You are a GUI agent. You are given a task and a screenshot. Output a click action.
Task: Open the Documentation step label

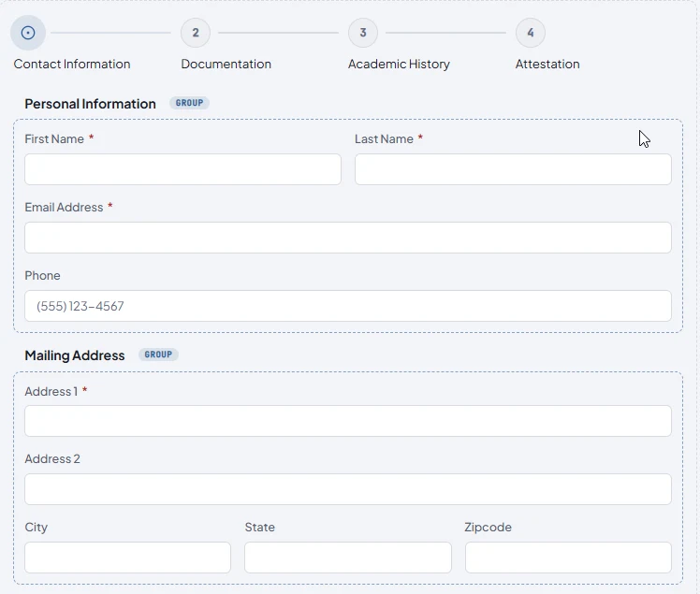(226, 65)
